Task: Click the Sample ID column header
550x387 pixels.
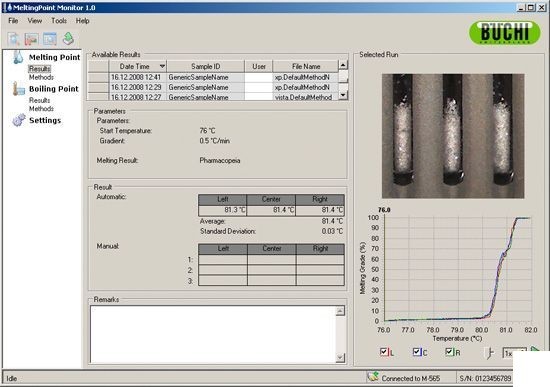Action: (206, 66)
